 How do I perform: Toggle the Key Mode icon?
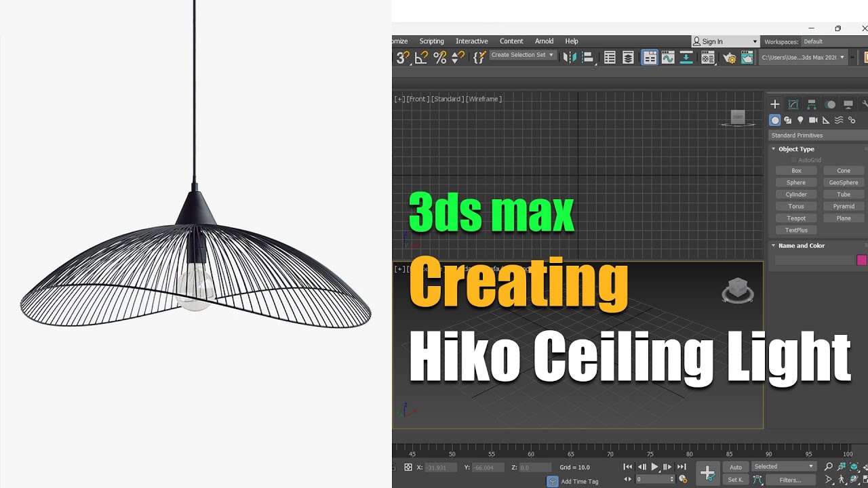[627, 479]
